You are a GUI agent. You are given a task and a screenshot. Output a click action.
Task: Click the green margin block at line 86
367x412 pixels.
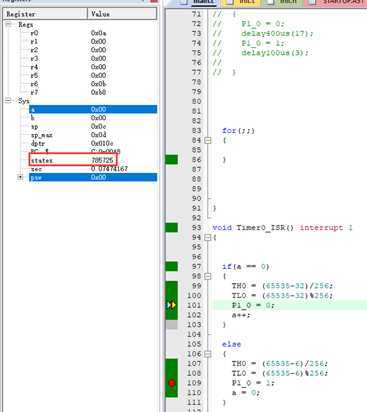pos(172,160)
